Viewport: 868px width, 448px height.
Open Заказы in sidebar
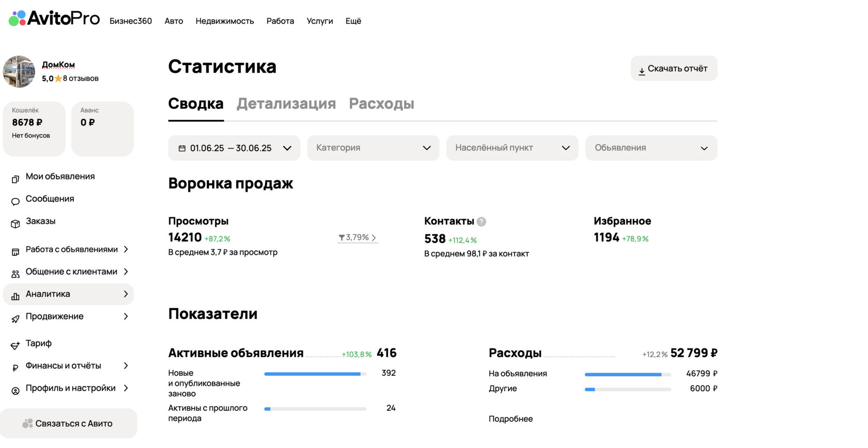(40, 221)
